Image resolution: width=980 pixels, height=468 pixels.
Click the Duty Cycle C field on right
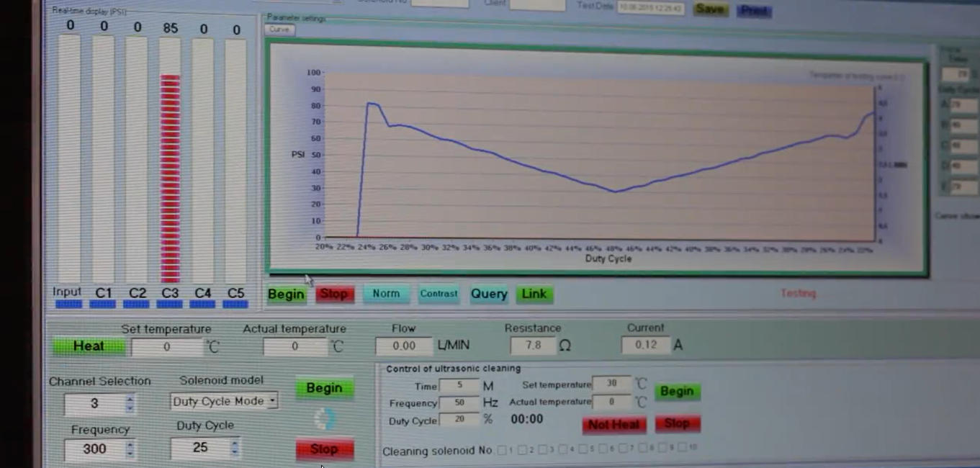coord(964,145)
